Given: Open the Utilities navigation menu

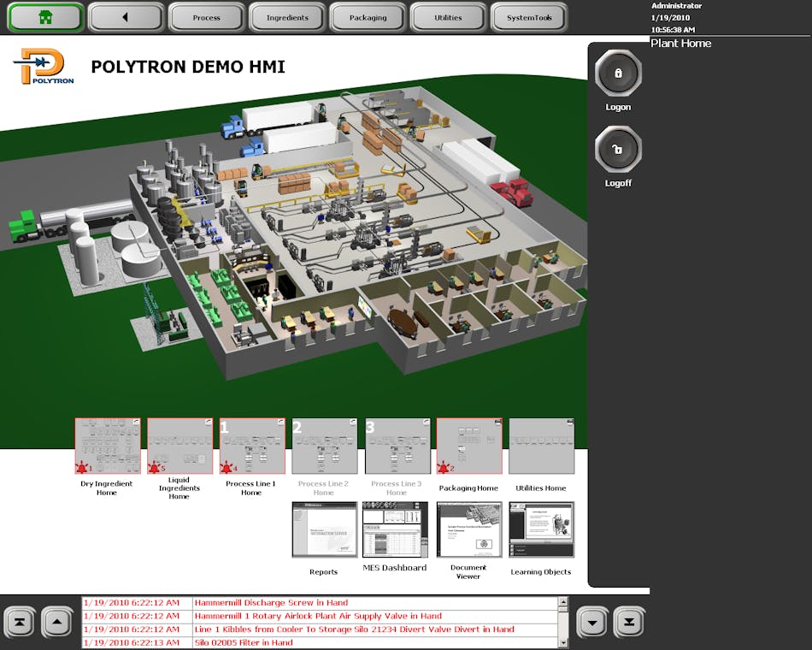Looking at the screenshot, I should click(x=446, y=16).
